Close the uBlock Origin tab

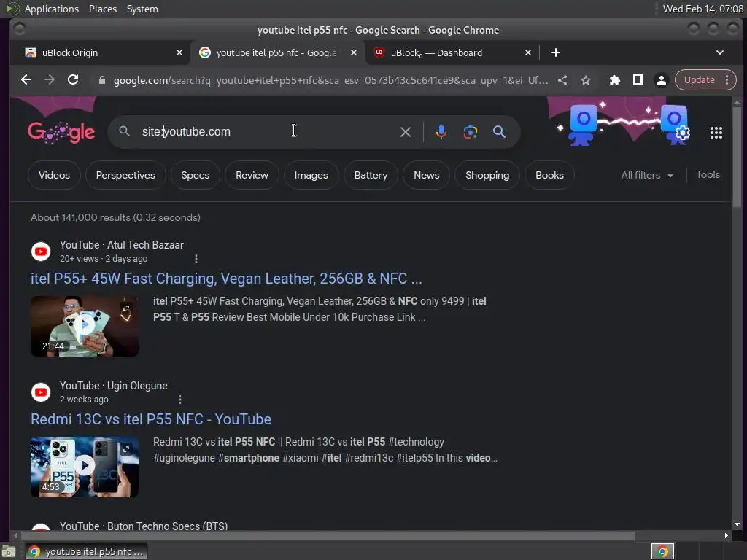point(179,52)
